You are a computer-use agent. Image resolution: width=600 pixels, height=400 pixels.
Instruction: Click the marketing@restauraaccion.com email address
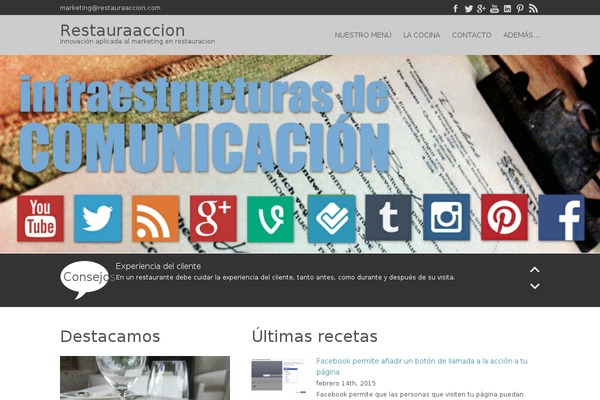pyautogui.click(x=110, y=8)
